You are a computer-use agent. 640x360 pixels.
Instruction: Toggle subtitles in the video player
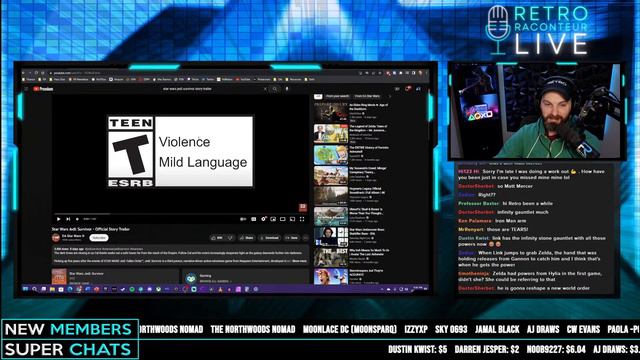(x=253, y=219)
